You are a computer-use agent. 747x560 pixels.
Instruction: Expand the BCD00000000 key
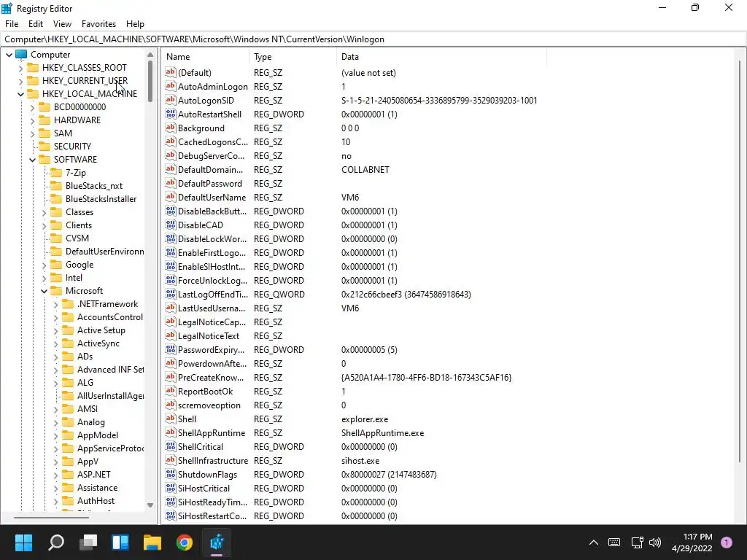point(32,108)
